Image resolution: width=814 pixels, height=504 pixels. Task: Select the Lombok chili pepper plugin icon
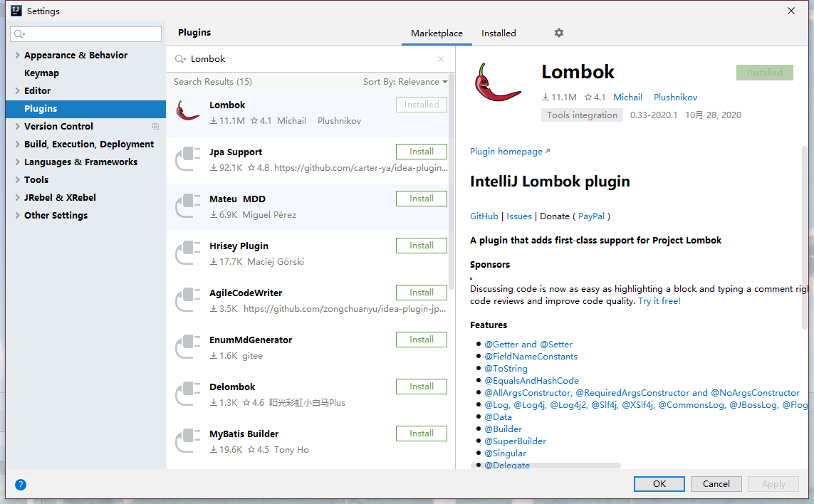pyautogui.click(x=188, y=112)
